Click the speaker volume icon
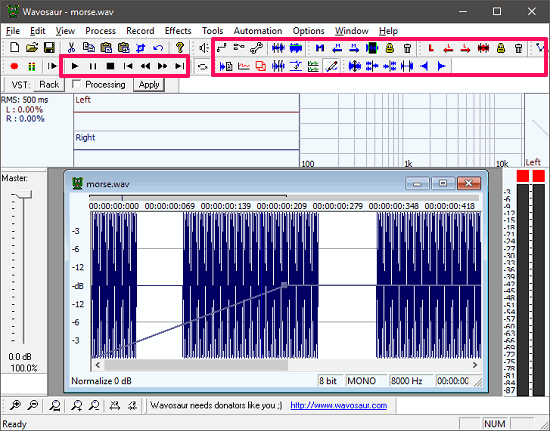This screenshot has height=431, width=550. [x=203, y=48]
